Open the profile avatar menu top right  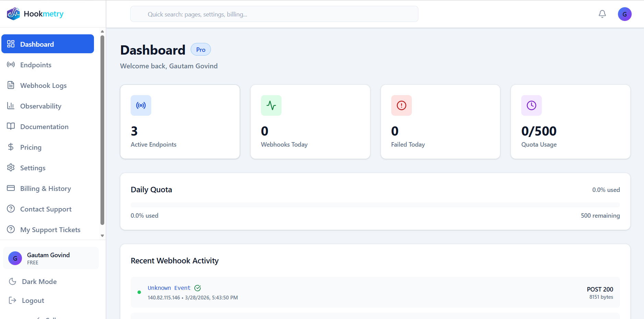[624, 14]
